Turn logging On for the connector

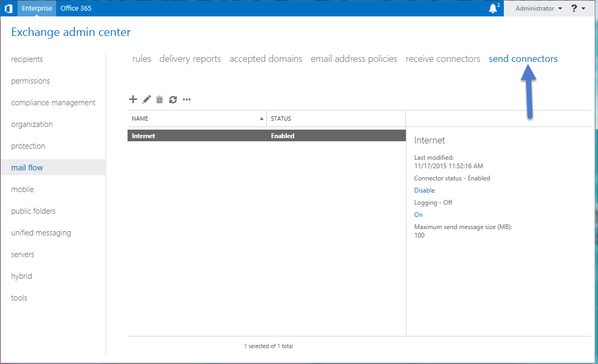point(418,214)
